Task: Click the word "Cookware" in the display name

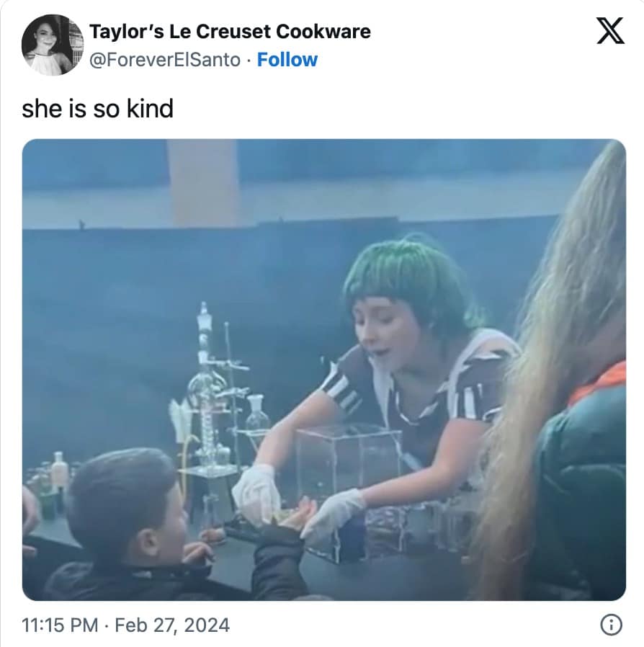Action: [x=323, y=32]
